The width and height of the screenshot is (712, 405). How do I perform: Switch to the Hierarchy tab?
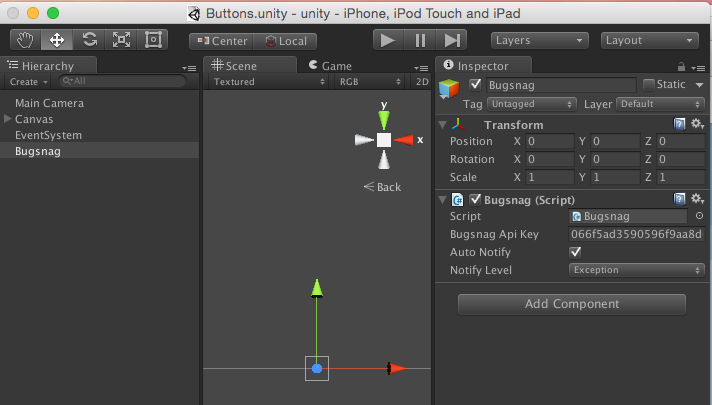click(48, 65)
